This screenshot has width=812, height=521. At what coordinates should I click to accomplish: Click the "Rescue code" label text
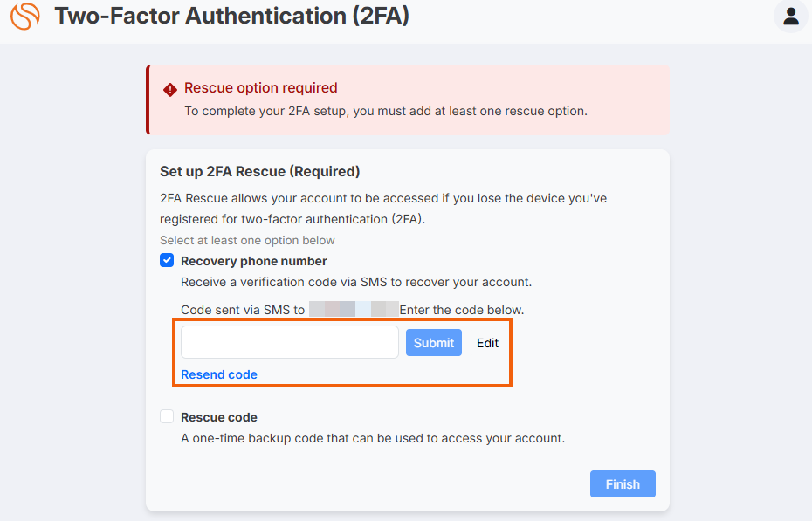[219, 417]
